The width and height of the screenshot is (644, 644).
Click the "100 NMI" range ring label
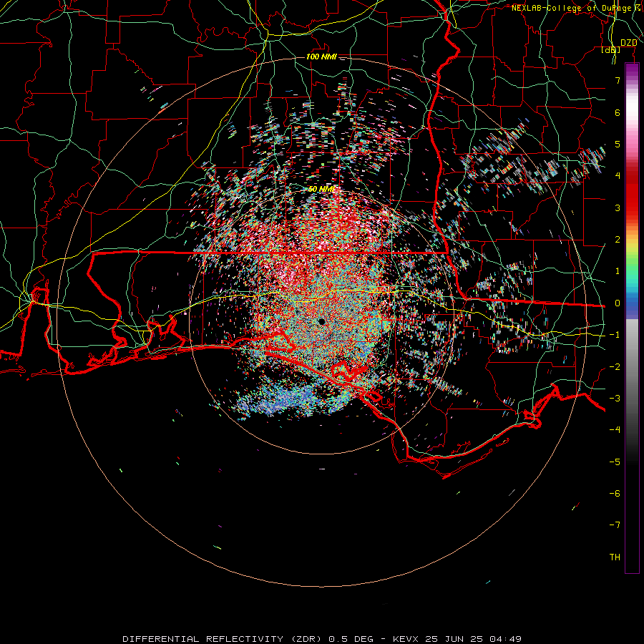click(321, 57)
